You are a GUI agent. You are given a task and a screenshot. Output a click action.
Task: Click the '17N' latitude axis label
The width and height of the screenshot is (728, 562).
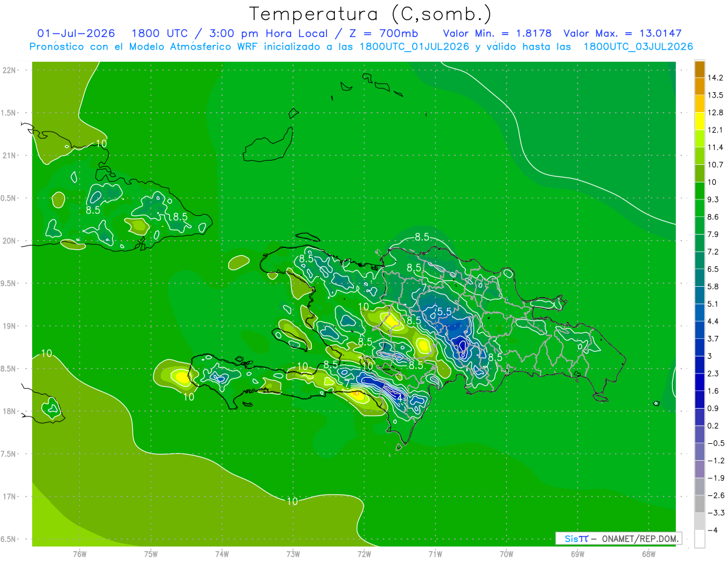coord(9,497)
